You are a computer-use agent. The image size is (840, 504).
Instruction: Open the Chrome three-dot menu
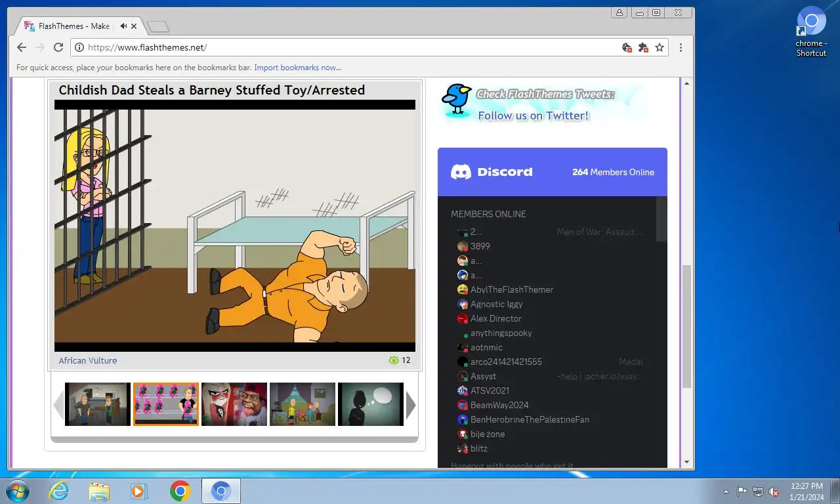681,47
